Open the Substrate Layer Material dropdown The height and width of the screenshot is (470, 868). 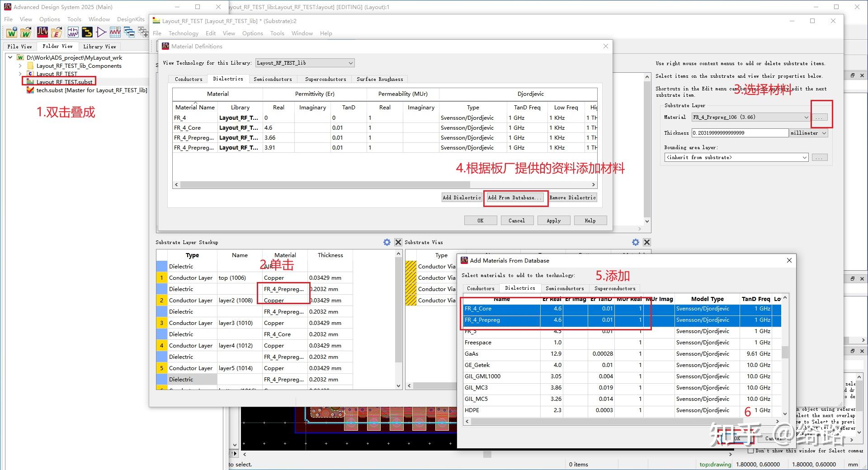tap(750, 117)
